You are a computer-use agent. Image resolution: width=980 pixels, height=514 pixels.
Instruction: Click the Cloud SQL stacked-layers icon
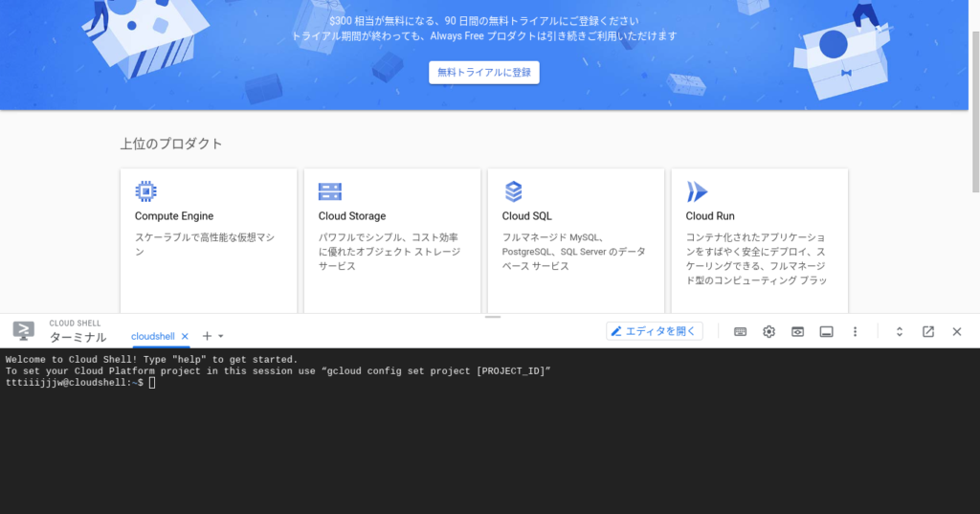(x=513, y=191)
